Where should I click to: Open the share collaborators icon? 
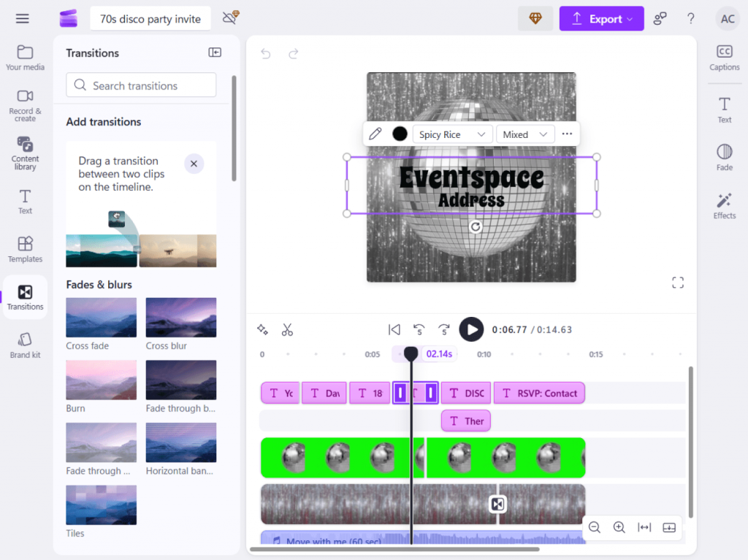point(660,18)
